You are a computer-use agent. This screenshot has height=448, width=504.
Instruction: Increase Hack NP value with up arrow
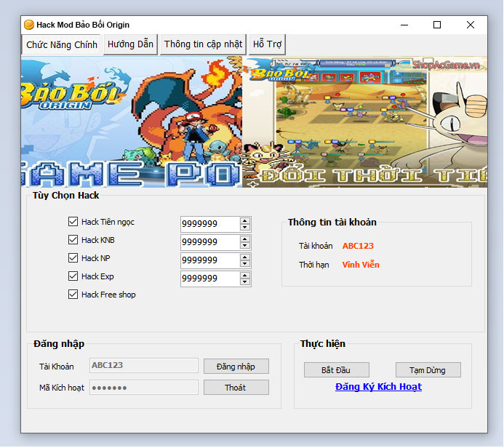(245, 257)
